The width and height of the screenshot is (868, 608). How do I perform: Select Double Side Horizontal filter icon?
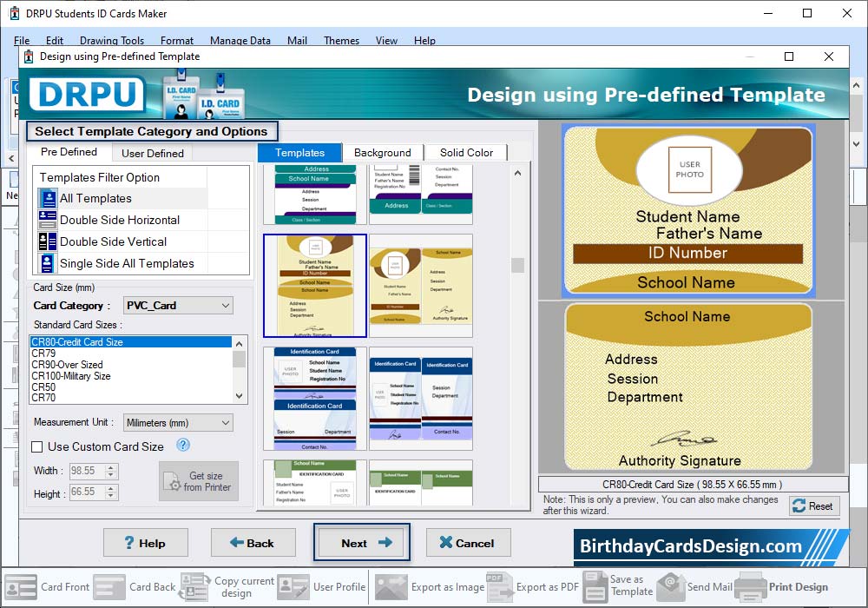point(48,220)
